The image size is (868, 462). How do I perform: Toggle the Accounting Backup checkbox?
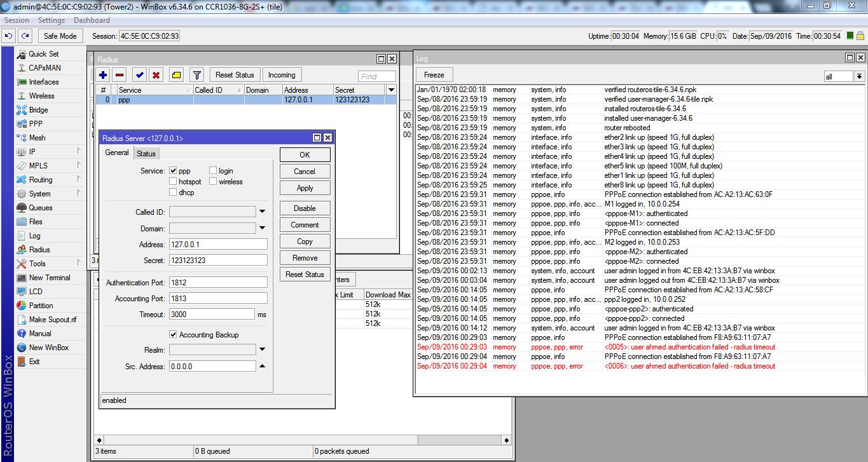tap(173, 335)
